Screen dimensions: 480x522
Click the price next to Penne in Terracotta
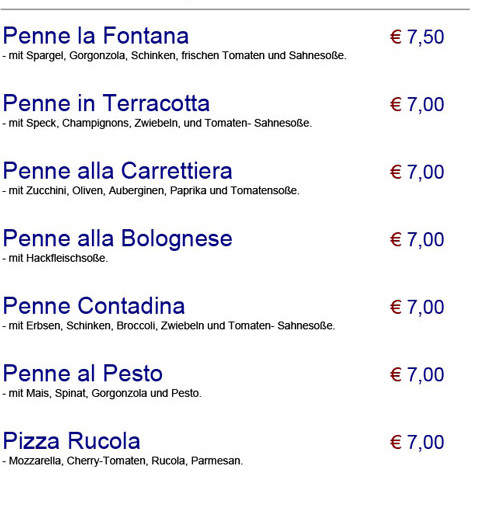417,105
